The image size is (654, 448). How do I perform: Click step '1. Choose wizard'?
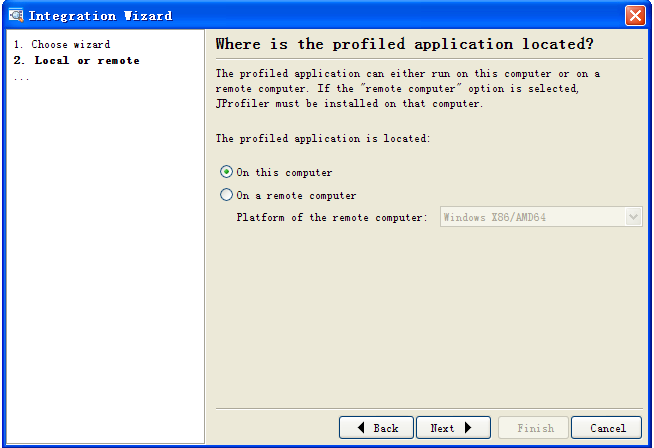point(62,44)
